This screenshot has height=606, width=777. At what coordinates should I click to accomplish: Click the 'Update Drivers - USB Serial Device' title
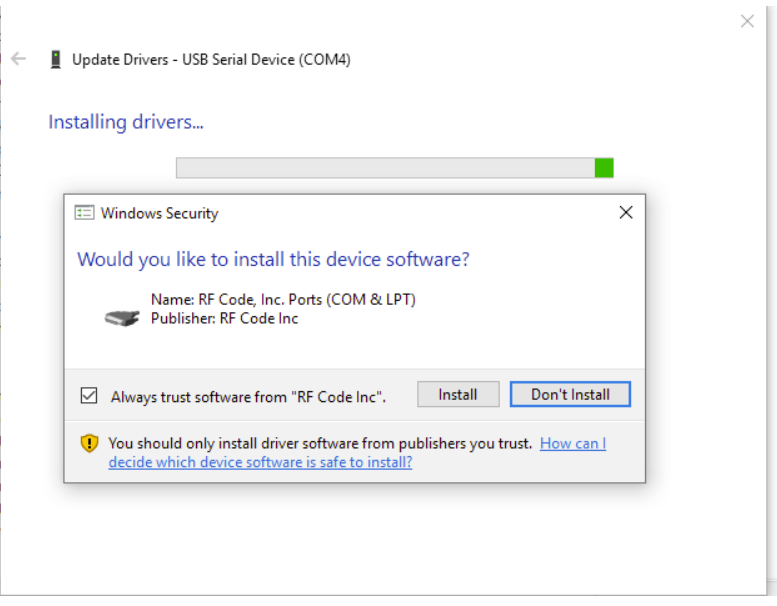click(211, 59)
